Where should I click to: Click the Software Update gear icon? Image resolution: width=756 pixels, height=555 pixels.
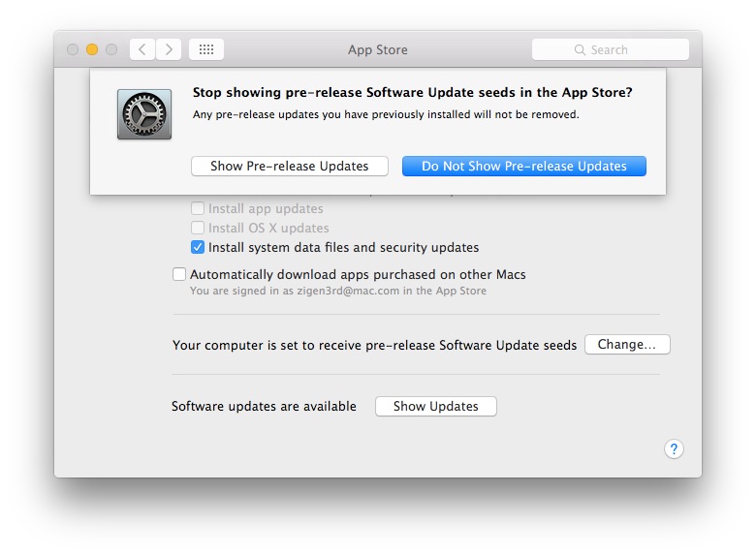144,114
